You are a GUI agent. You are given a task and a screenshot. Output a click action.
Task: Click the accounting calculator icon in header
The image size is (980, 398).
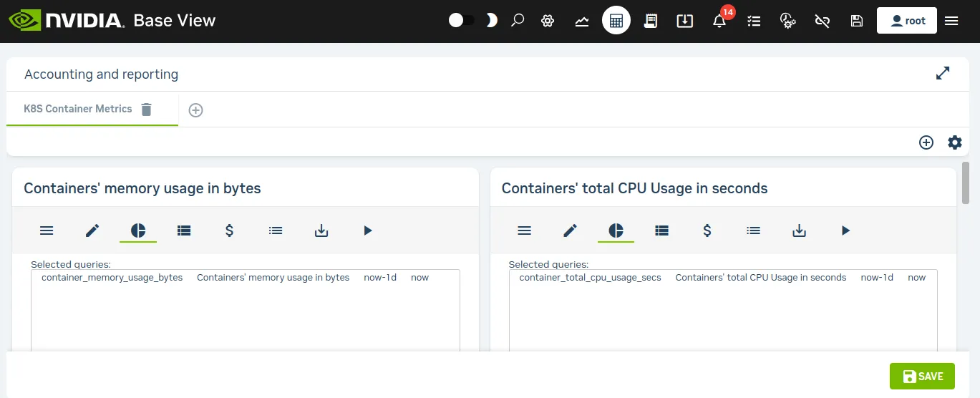[x=616, y=21]
